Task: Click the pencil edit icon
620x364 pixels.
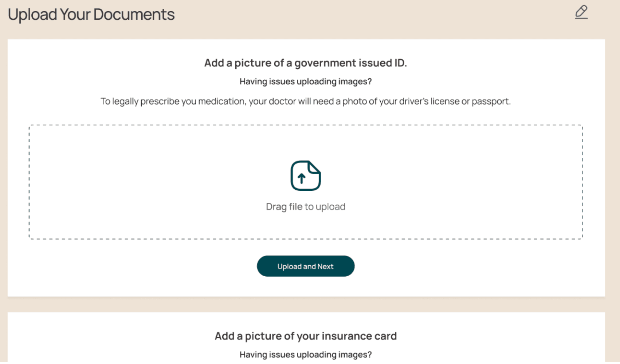Action: point(581,12)
